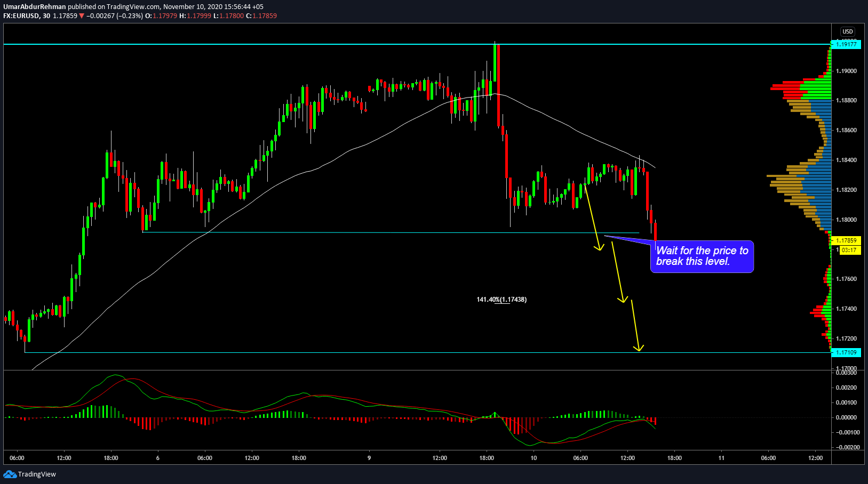Click the 1.19000 price scale value
Screen dimensions: 868x484
846,71
